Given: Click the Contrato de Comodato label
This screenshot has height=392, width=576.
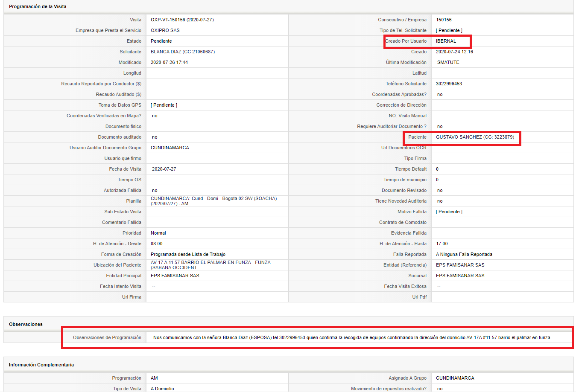Looking at the screenshot, I should (403, 222).
